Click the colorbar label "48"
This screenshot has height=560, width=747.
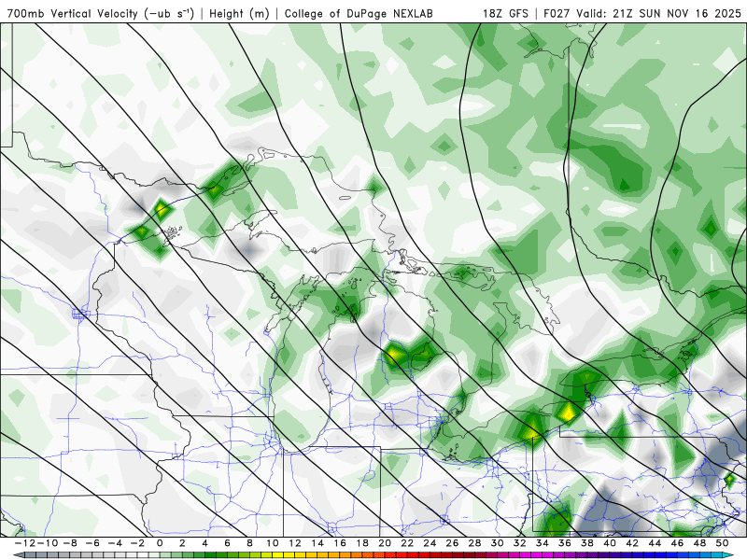pos(699,543)
